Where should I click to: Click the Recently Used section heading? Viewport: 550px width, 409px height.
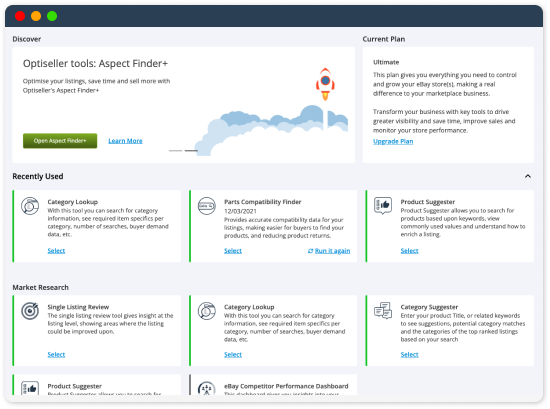38,176
